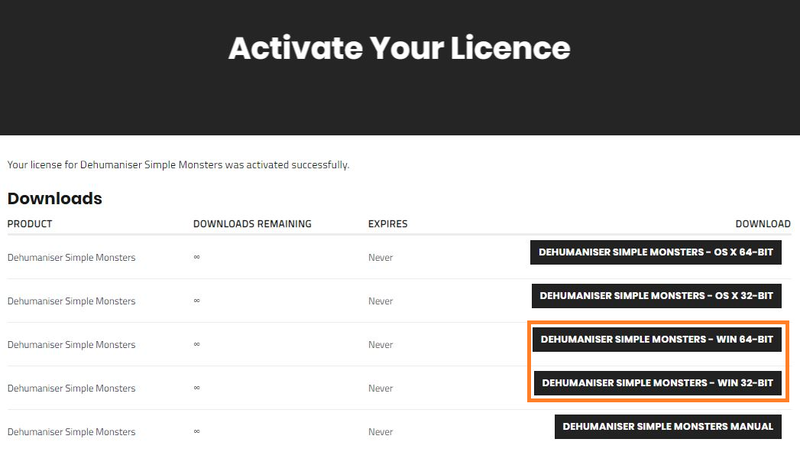The width and height of the screenshot is (800, 452).
Task: Click the PRODUCT column header
Action: (x=29, y=224)
